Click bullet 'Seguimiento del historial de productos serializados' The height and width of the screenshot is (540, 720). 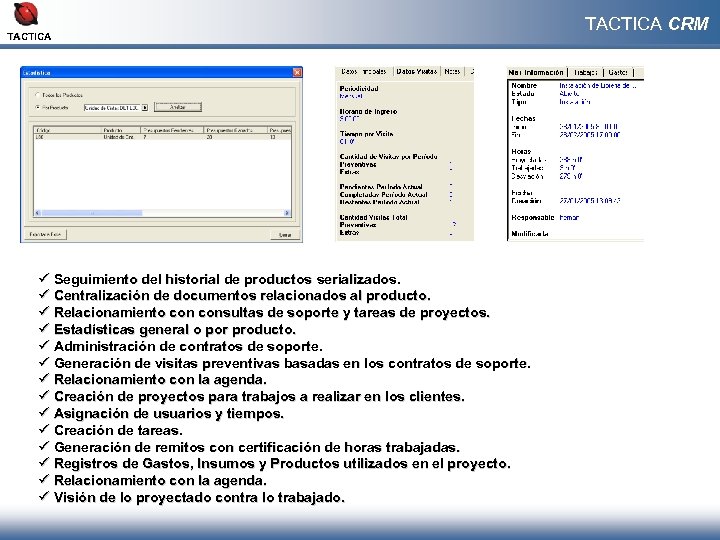point(227,279)
